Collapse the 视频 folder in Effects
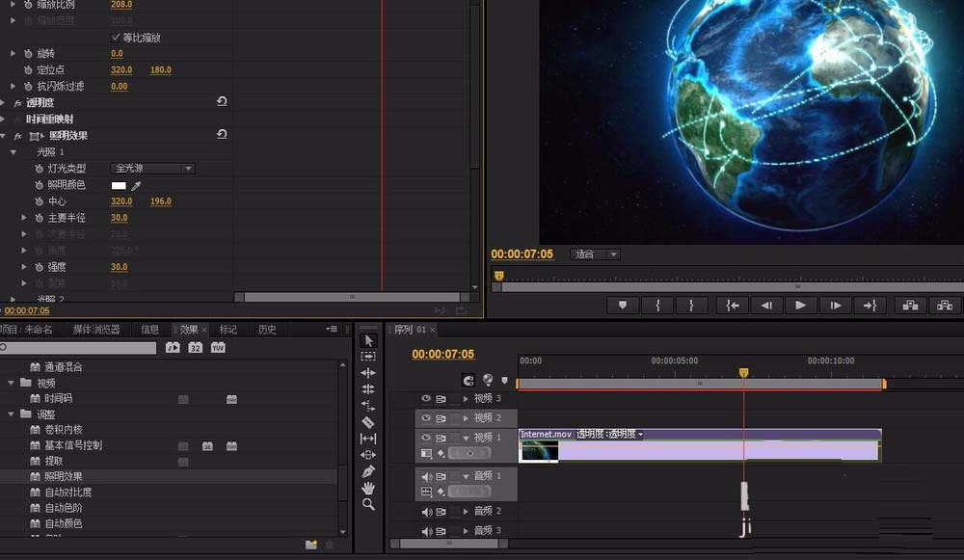This screenshot has width=964, height=560. 11,383
